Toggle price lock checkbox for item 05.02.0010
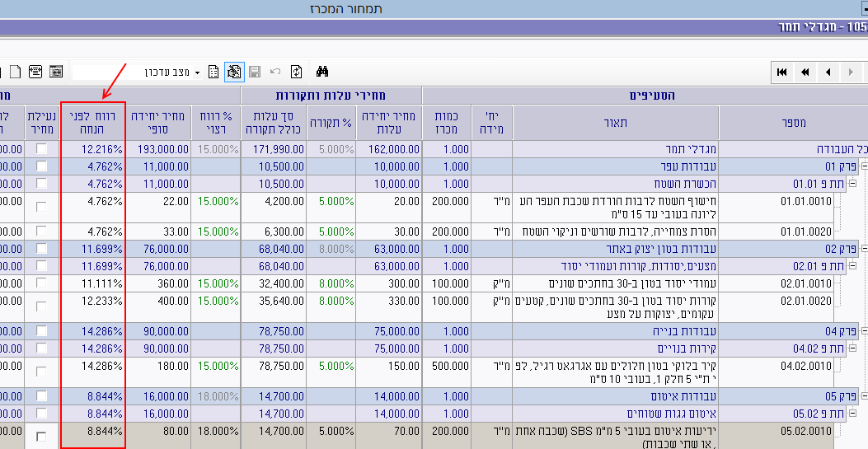 (x=41, y=437)
